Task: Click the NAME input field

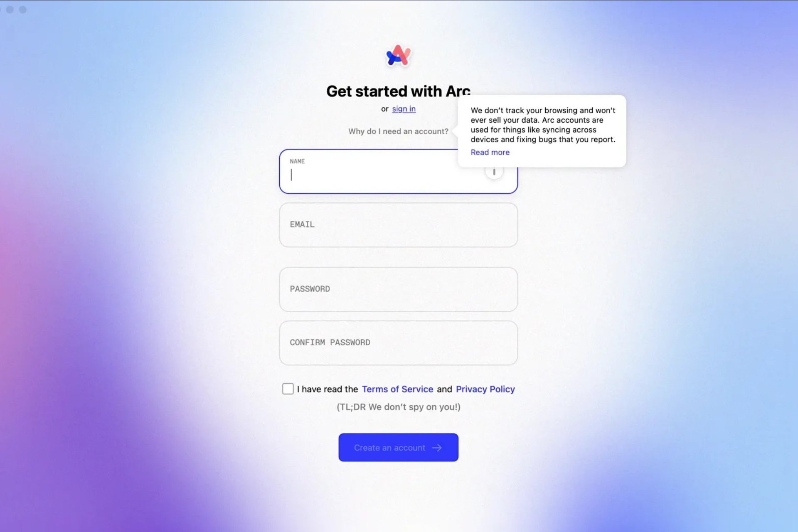Action: point(399,172)
